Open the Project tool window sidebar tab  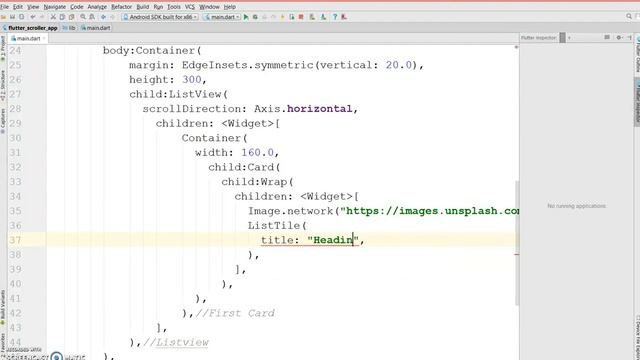point(3,48)
